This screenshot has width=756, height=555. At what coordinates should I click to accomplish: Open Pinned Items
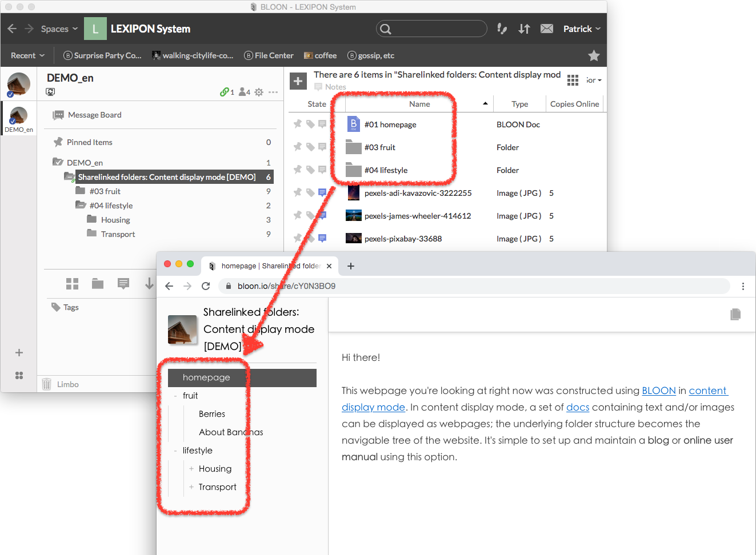coord(83,142)
